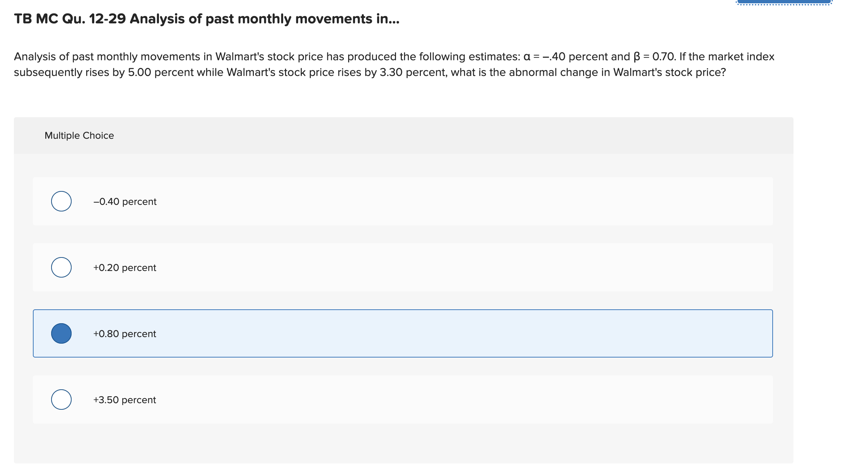Deselect the currently chosen +0.80 percent option
Screen dimensions: 868x466
[61, 333]
